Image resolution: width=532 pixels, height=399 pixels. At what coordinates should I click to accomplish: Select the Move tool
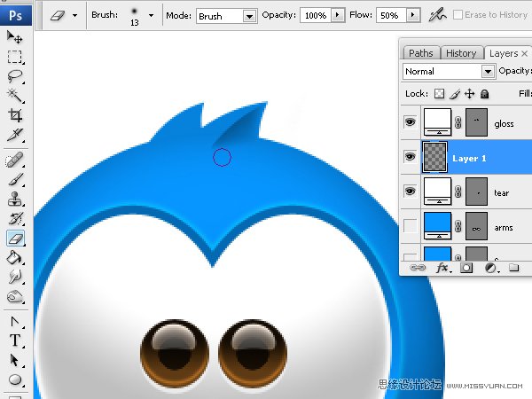click(x=14, y=36)
